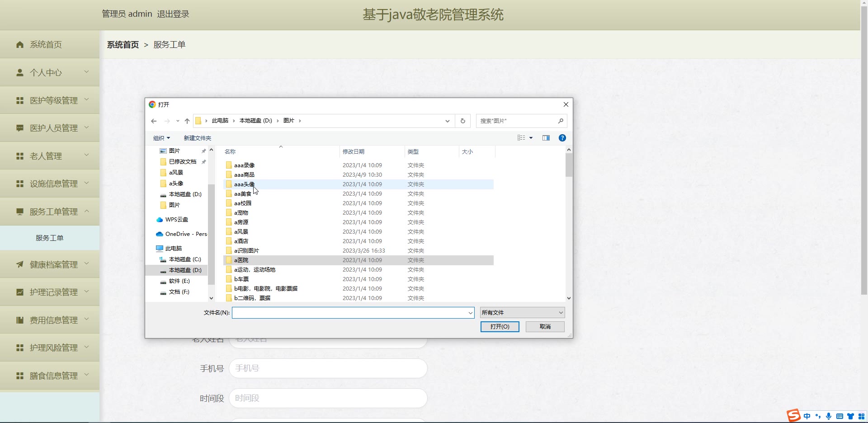Open the view options dropdown arrow

click(531, 138)
